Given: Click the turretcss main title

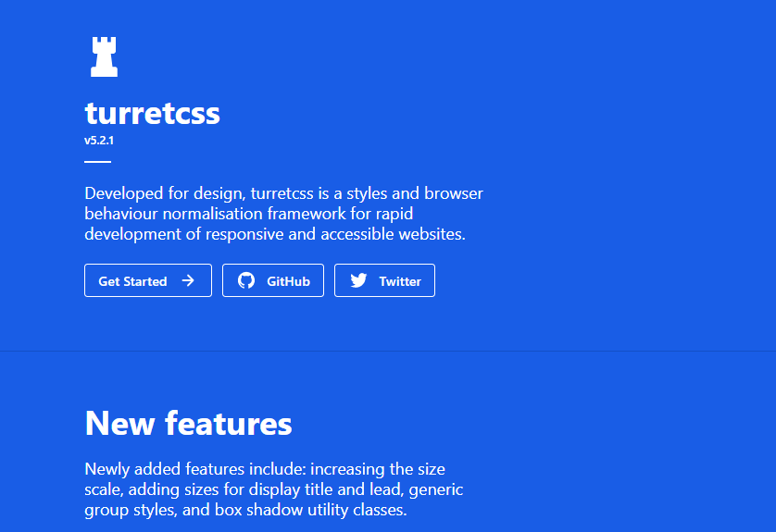Looking at the screenshot, I should 152,113.
